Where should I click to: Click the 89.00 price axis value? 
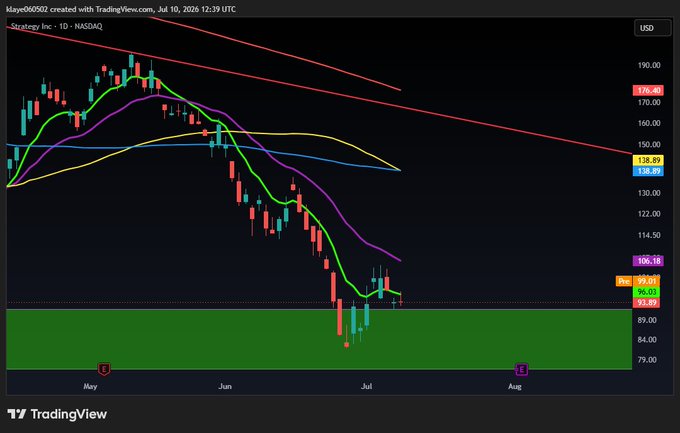click(647, 320)
